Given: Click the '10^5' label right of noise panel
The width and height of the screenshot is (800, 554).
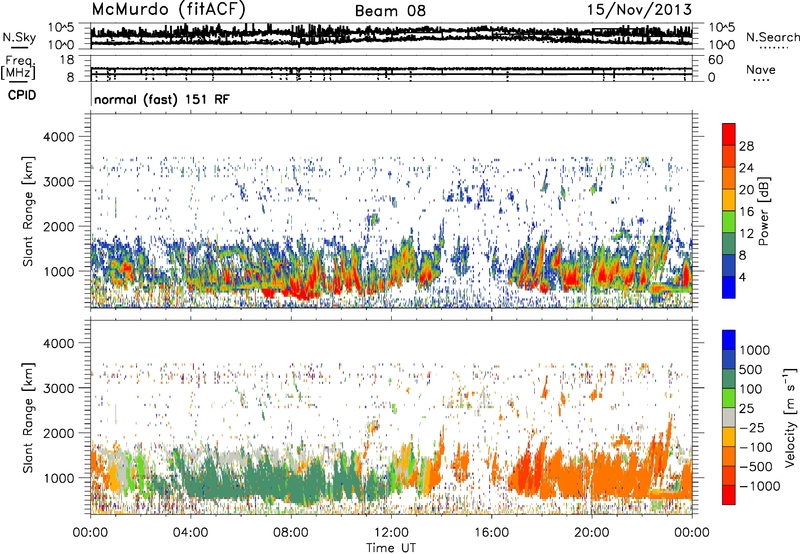Looking at the screenshot, I should (x=722, y=28).
